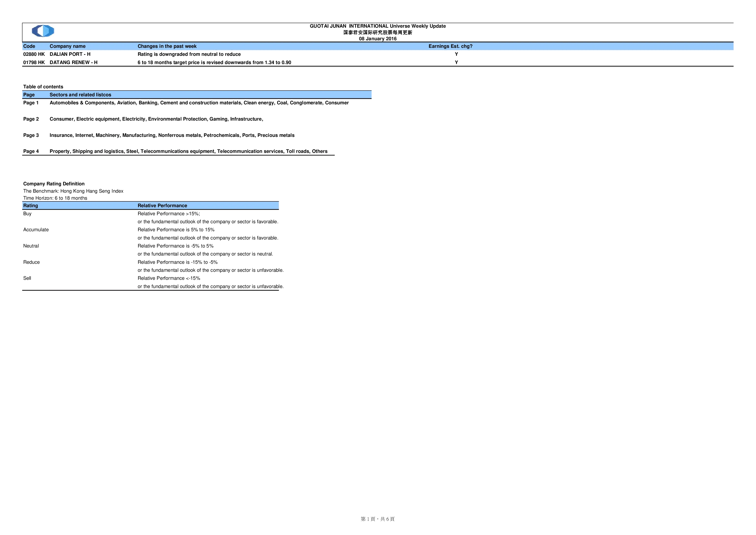756x535 pixels.
Task: Click the company name 'DATANG RENEW - H'
Action: point(73,62)
